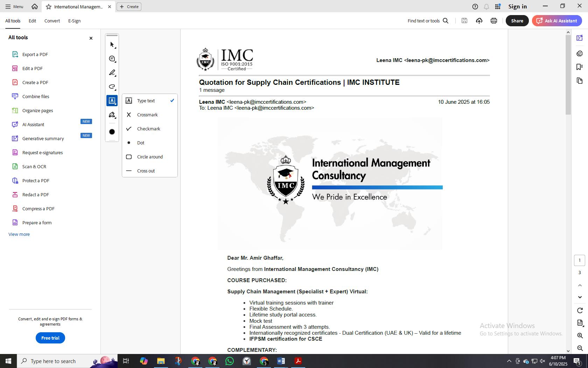Choose Type text from the flyout
The height and width of the screenshot is (368, 588).
[150, 101]
